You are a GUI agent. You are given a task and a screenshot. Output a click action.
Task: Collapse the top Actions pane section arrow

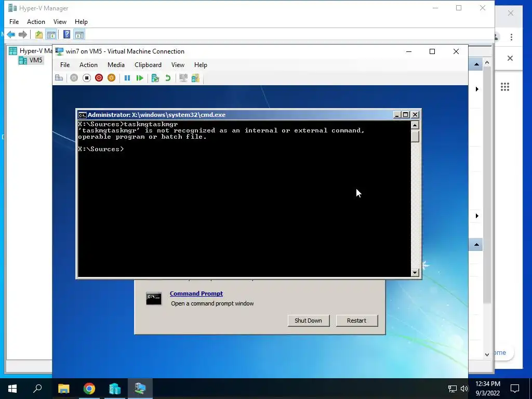pyautogui.click(x=476, y=64)
